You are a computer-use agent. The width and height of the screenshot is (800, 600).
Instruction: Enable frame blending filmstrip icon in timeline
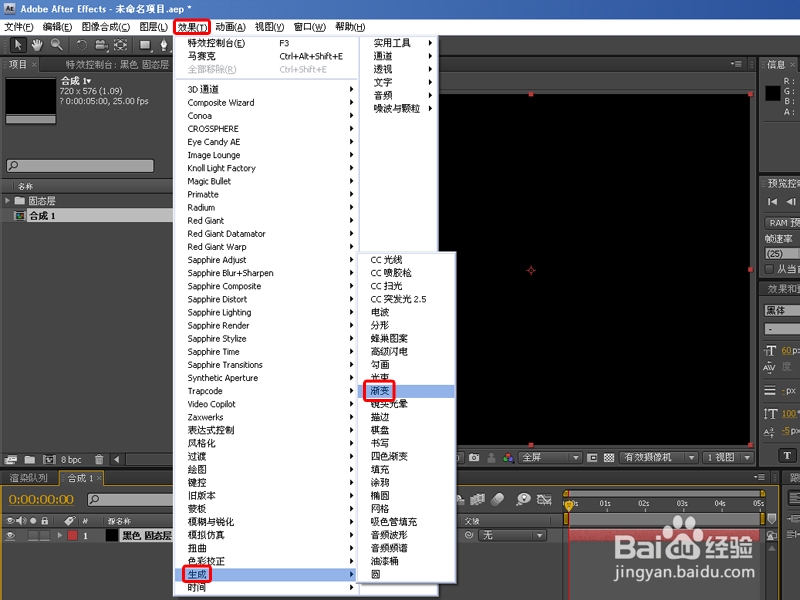pyautogui.click(x=478, y=499)
